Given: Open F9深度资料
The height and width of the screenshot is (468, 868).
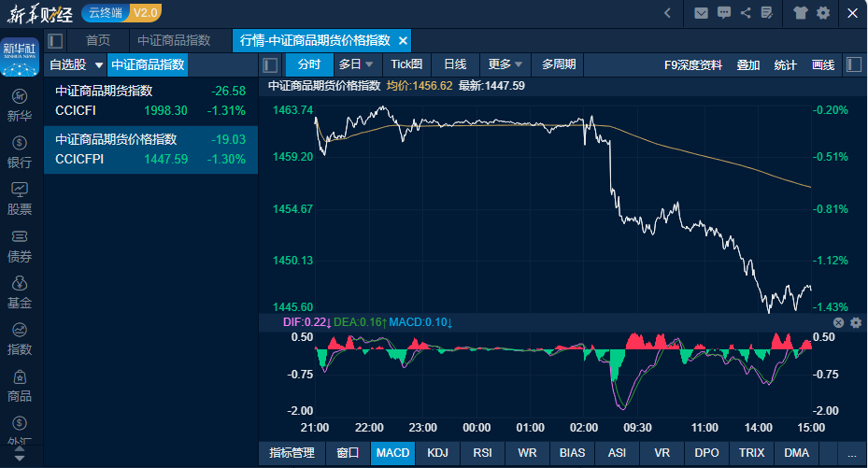Looking at the screenshot, I should pos(693,65).
